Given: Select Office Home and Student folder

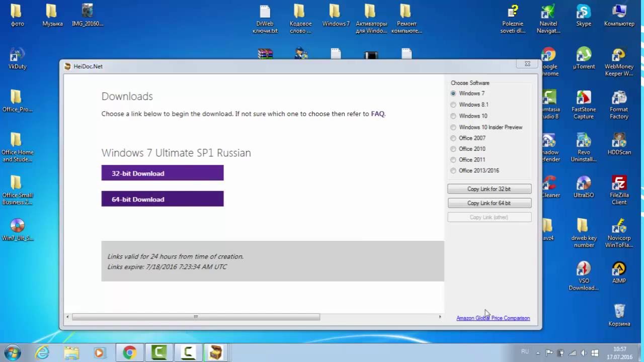Looking at the screenshot, I should point(17,147).
